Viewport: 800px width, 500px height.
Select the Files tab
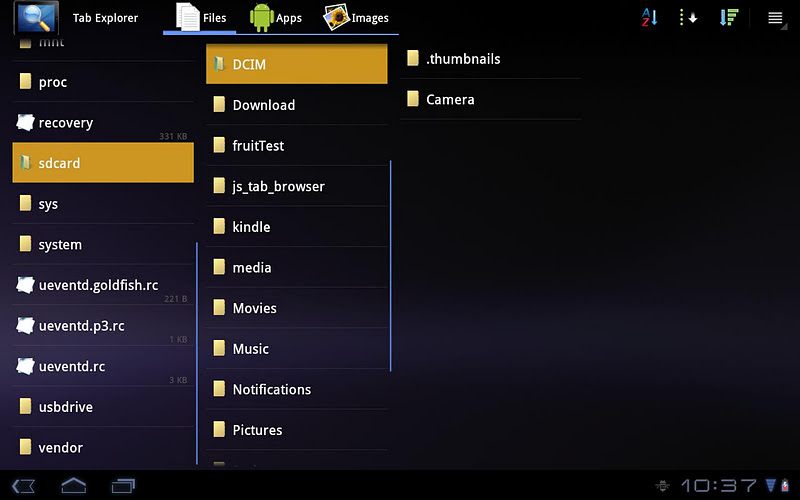[201, 18]
